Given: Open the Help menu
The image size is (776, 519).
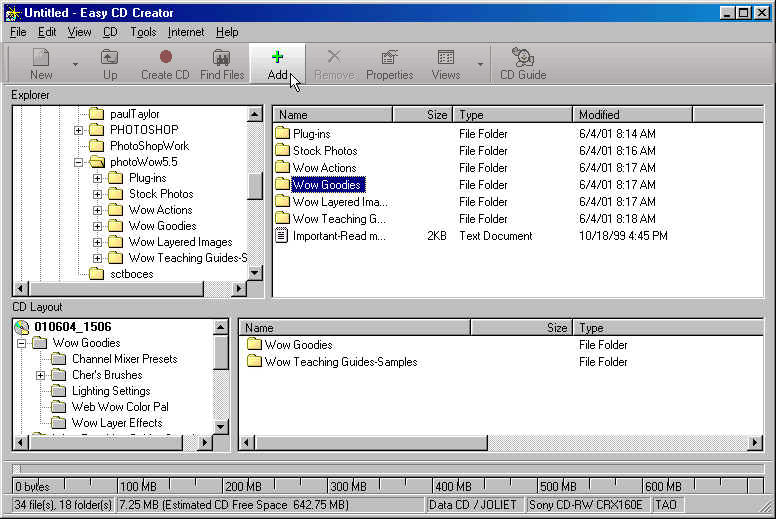Looking at the screenshot, I should 227,32.
